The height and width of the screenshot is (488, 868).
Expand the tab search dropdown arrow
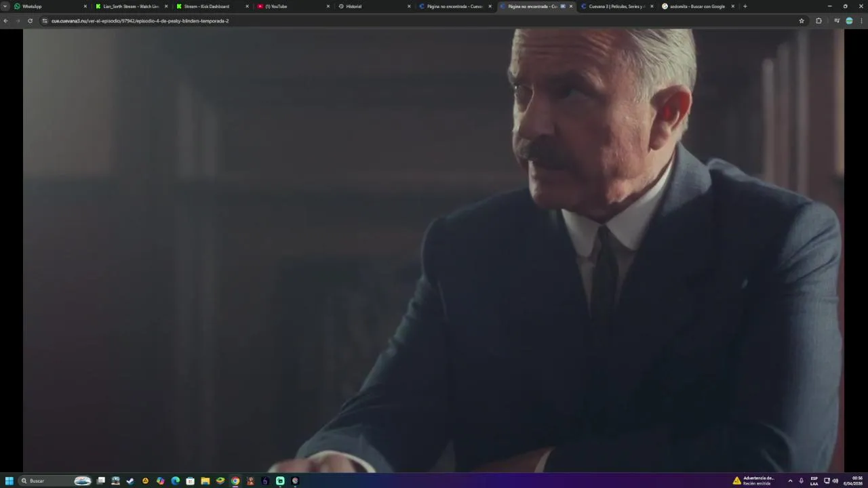click(x=5, y=6)
